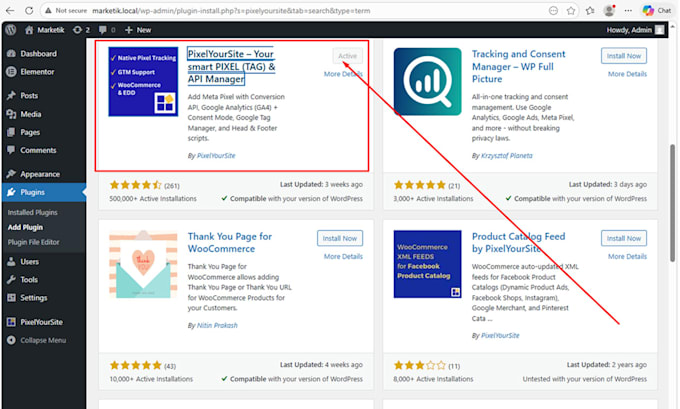Screen dimensions: 680x409
Task: Click the Thank You Page plugin thumbnail
Action: tap(143, 264)
